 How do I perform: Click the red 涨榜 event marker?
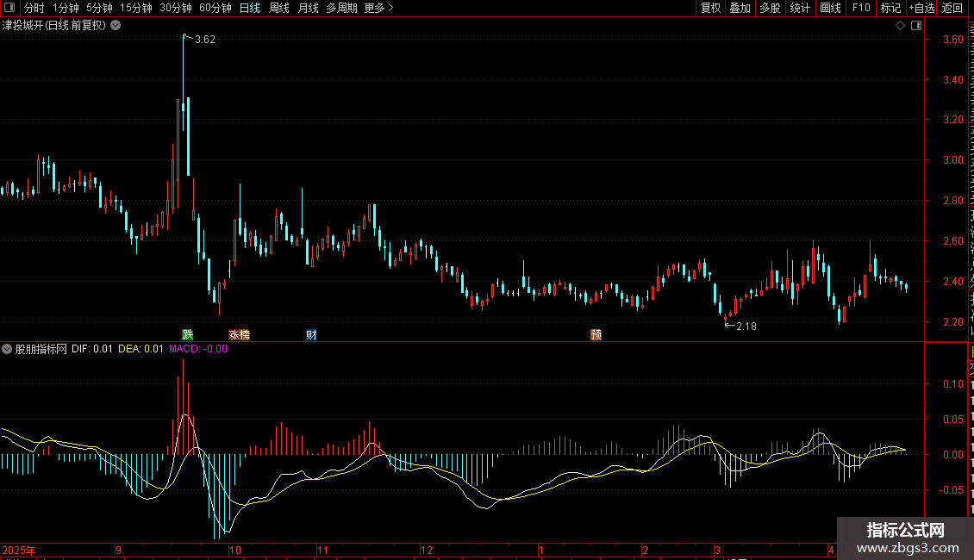239,334
